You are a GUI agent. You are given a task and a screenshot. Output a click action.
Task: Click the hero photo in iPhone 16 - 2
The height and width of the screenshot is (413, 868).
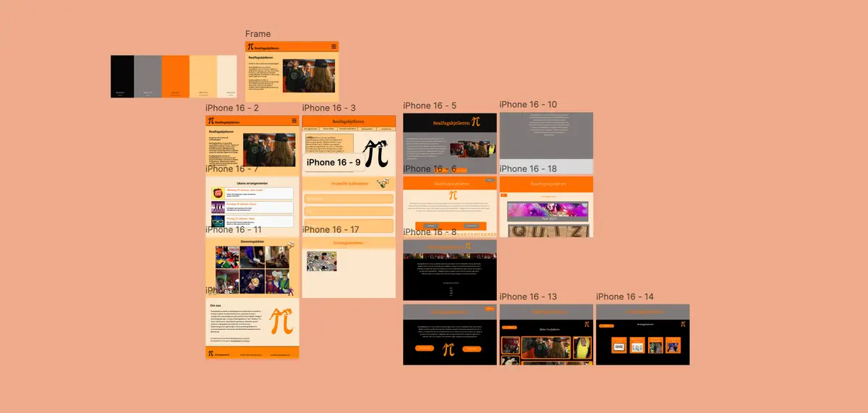click(x=269, y=150)
